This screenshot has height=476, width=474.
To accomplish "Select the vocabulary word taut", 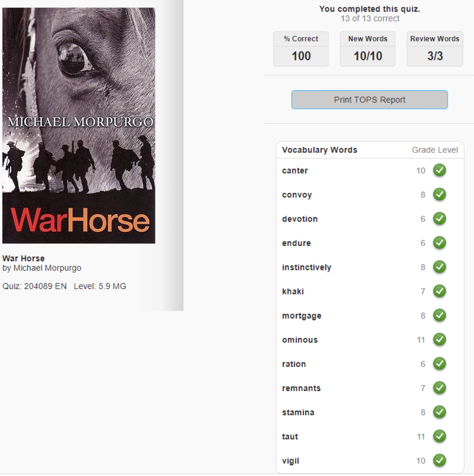I will (290, 436).
